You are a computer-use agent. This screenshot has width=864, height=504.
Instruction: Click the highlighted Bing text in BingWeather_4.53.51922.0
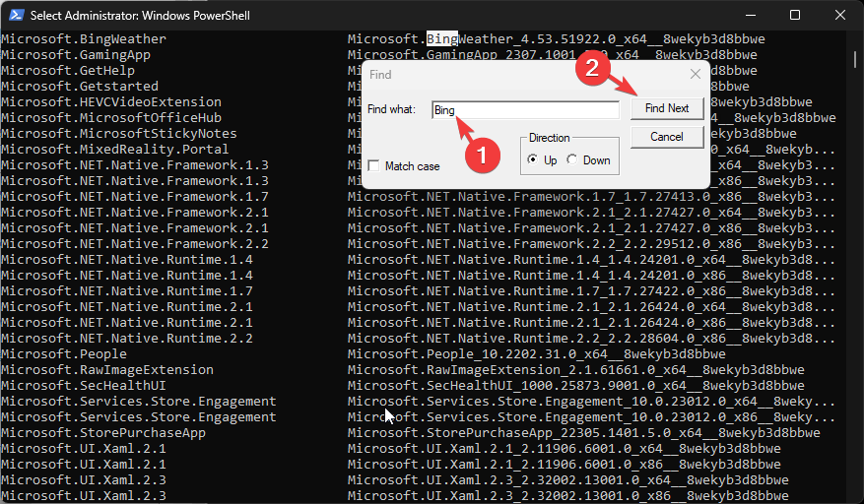click(442, 39)
